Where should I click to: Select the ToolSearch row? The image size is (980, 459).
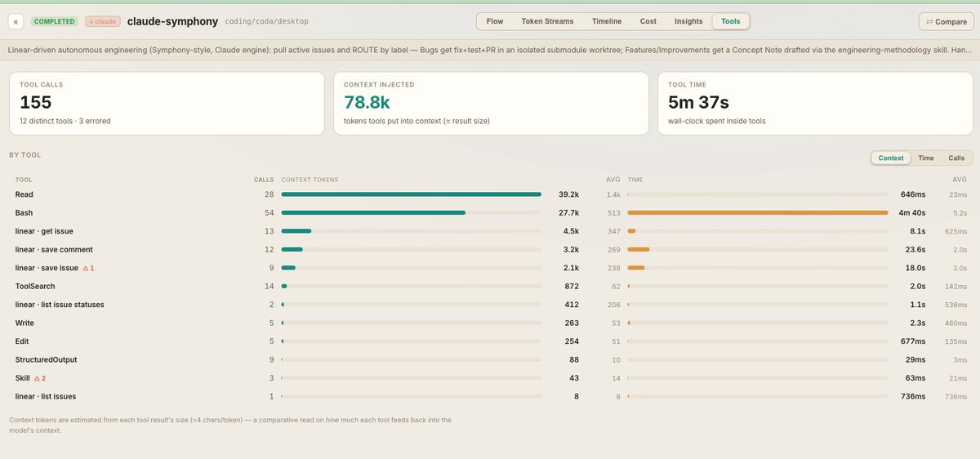(x=490, y=286)
